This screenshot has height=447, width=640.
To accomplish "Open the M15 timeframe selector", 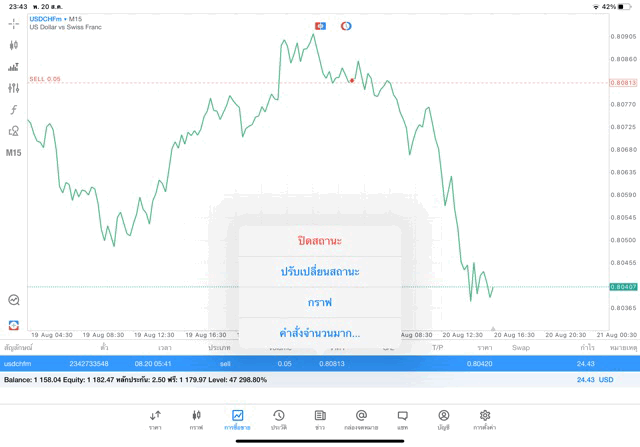I will (x=13, y=153).
